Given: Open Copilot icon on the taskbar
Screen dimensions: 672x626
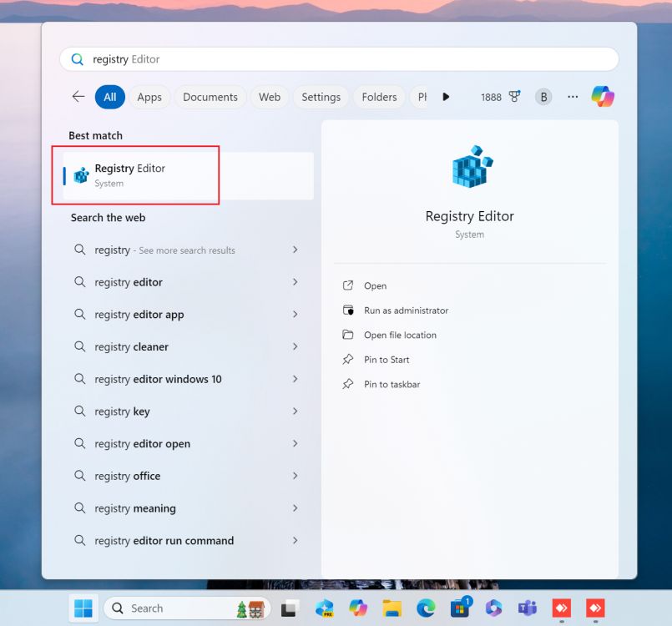Looking at the screenshot, I should (x=358, y=608).
